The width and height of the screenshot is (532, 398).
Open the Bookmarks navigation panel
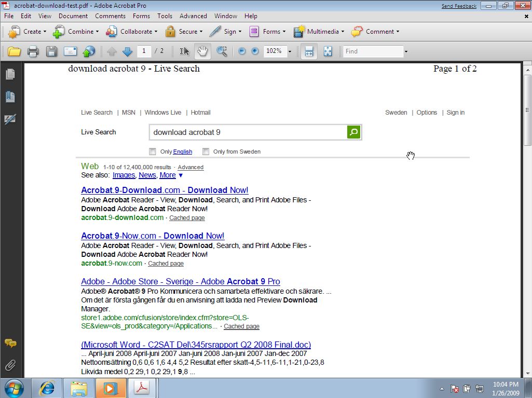click(x=10, y=97)
